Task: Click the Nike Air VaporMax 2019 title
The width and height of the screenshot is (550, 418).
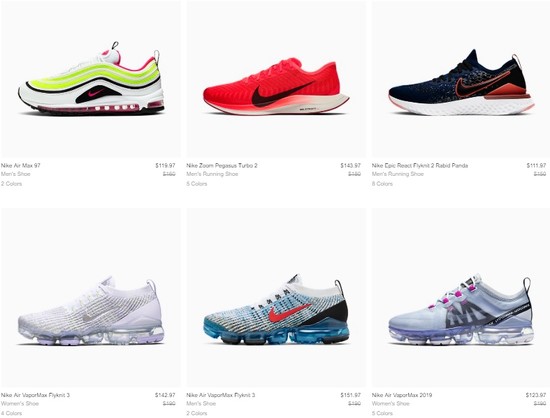Action: 402,395
